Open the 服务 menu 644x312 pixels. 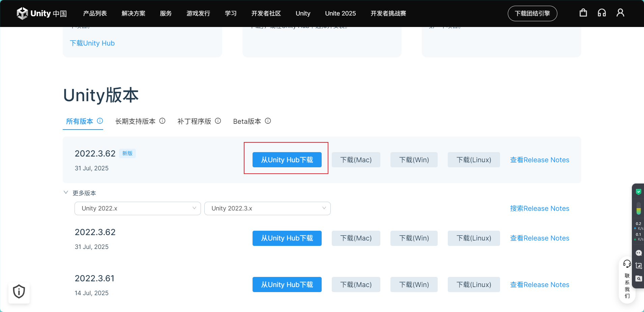pyautogui.click(x=166, y=13)
